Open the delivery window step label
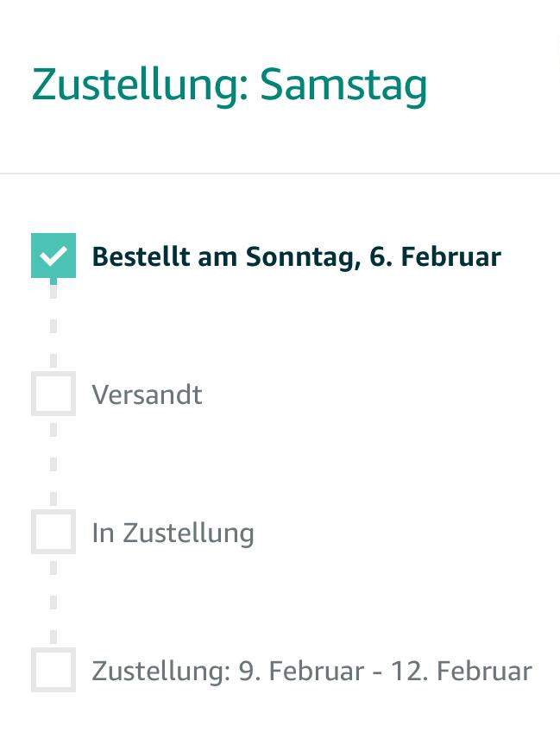Viewport: 560px width, 732px height. tap(311, 671)
